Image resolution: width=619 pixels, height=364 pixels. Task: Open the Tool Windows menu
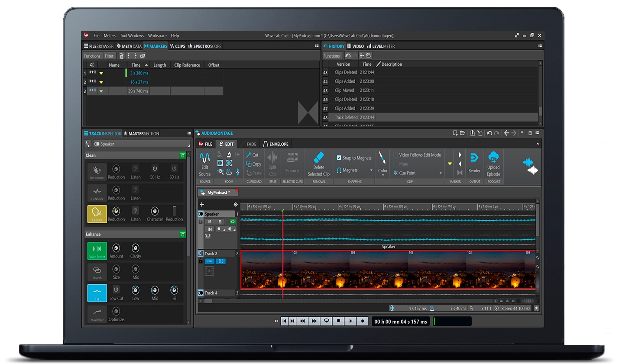(132, 36)
